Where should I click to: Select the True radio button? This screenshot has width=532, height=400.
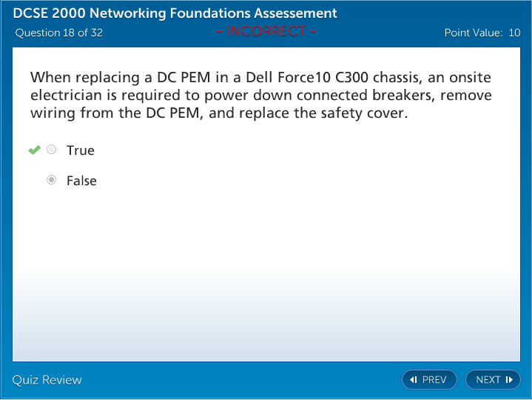point(51,150)
